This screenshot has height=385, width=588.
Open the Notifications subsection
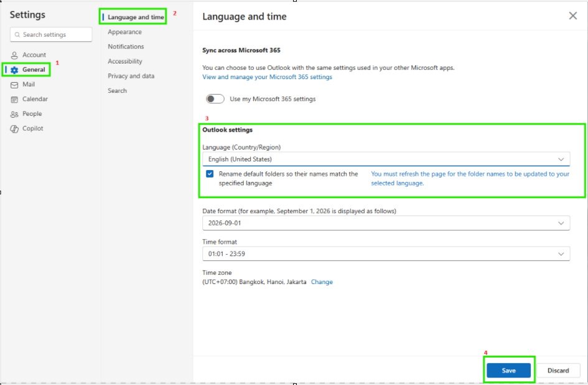pos(126,47)
